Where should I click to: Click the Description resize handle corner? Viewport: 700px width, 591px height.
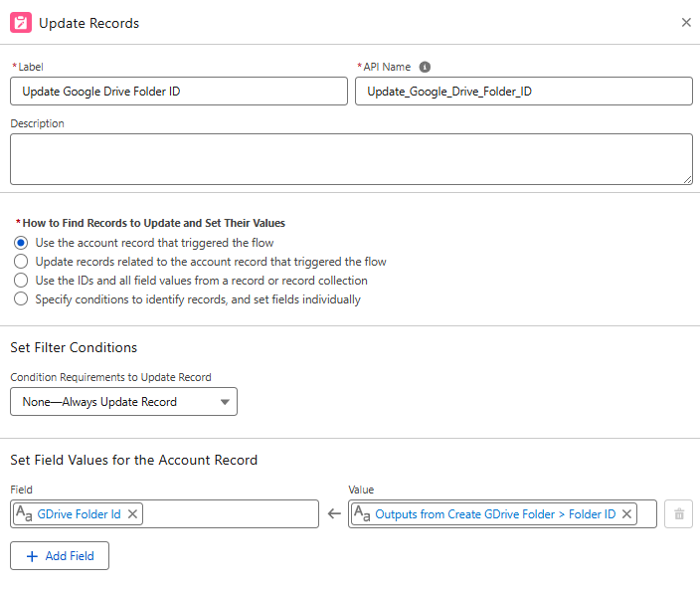(687, 179)
